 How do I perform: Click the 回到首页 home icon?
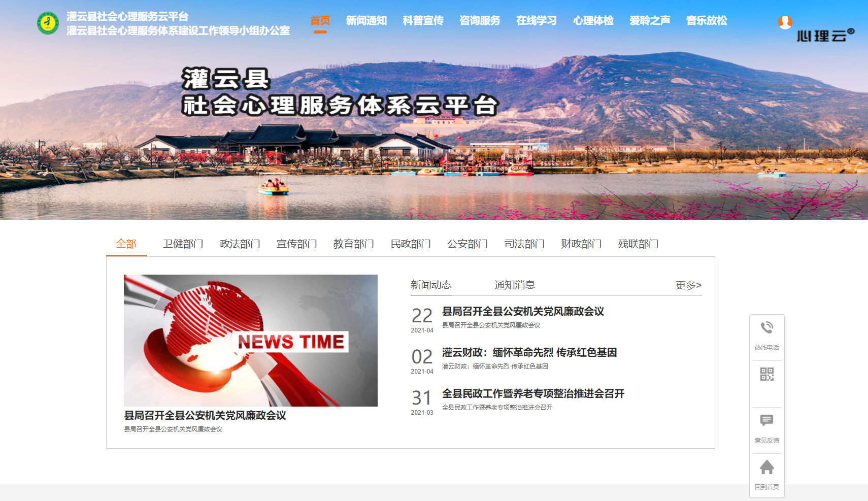[x=766, y=466]
